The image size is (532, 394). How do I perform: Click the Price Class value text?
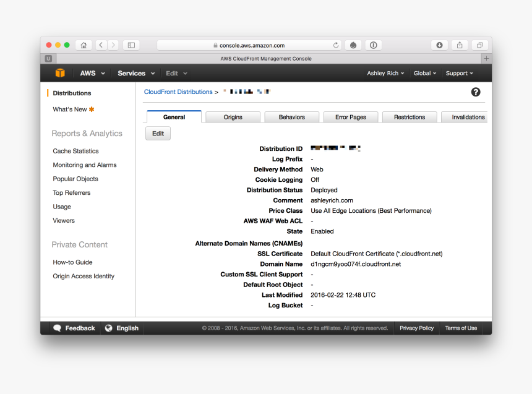pos(371,211)
